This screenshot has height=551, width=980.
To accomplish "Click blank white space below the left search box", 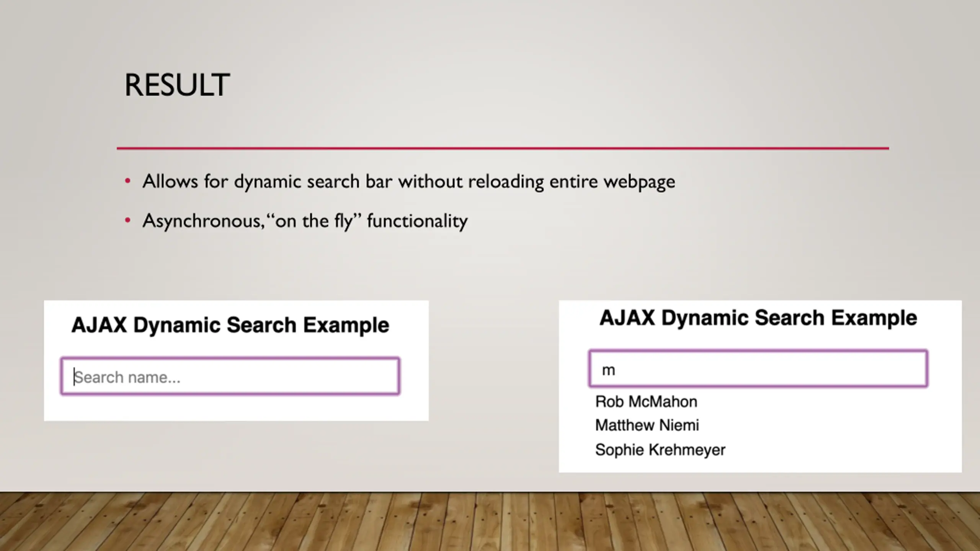I will coord(236,408).
